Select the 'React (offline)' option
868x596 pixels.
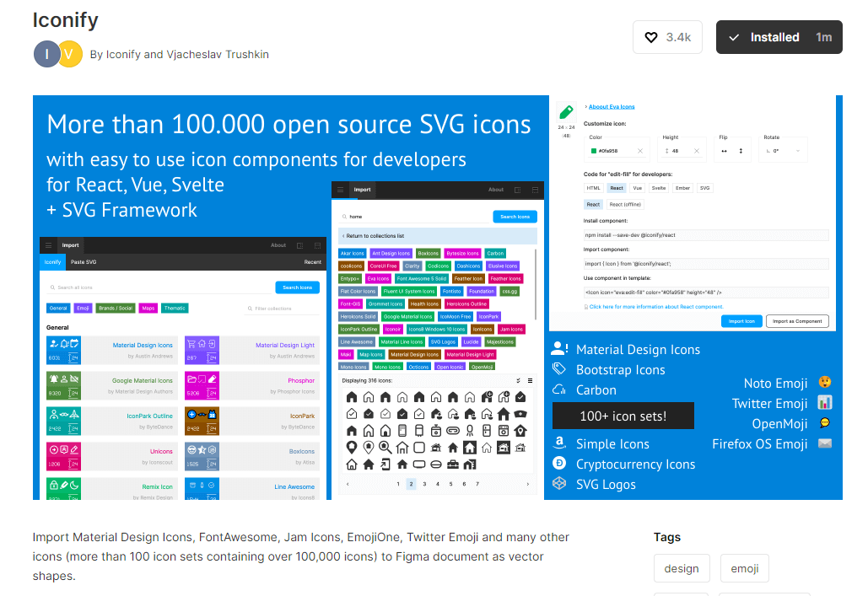tap(625, 205)
